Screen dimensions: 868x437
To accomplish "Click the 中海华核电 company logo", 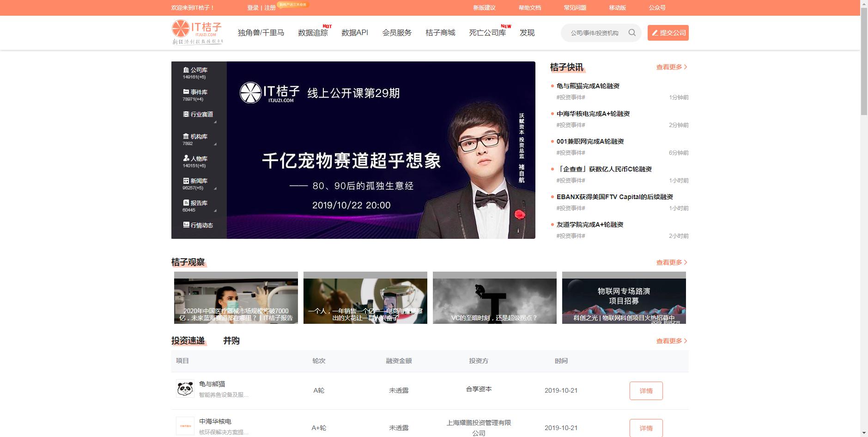I will point(185,426).
